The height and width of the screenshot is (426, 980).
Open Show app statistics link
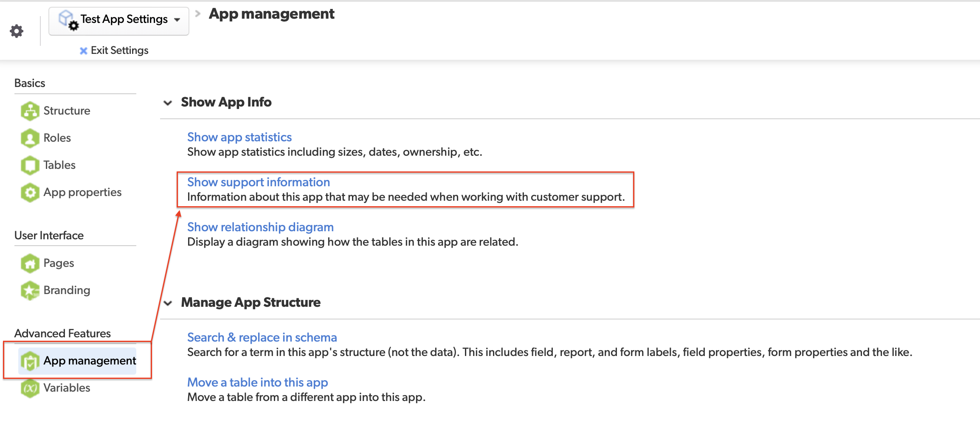239,137
